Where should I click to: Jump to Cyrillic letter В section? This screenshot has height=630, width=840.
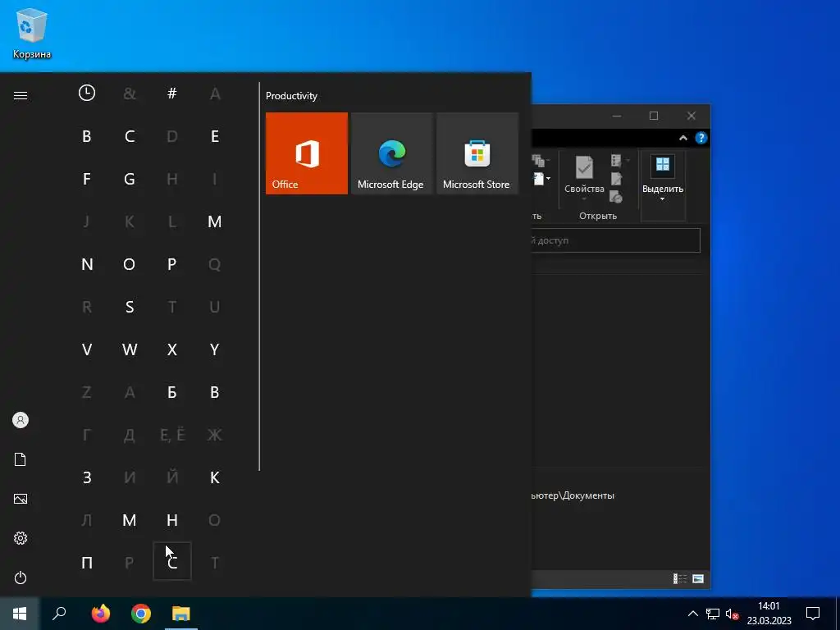click(215, 392)
